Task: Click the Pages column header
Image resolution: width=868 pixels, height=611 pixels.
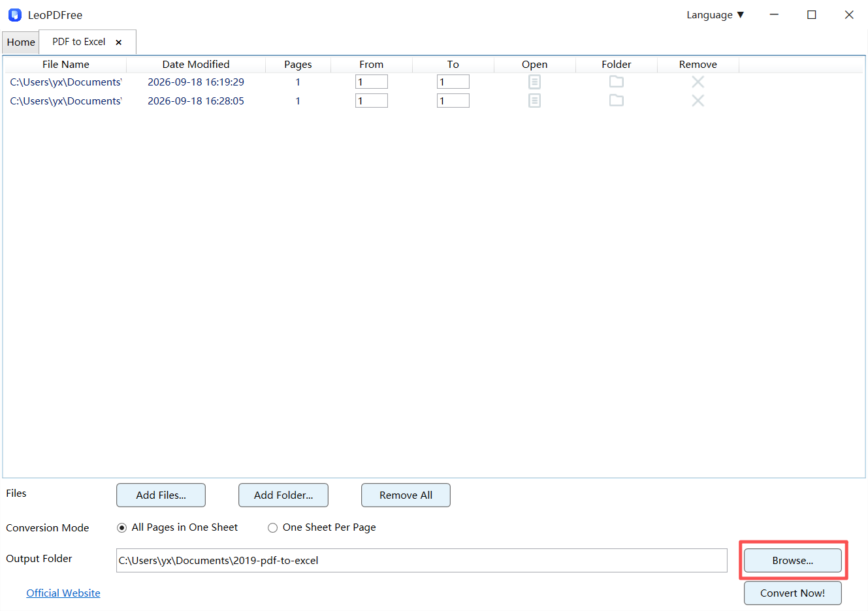Action: (298, 64)
